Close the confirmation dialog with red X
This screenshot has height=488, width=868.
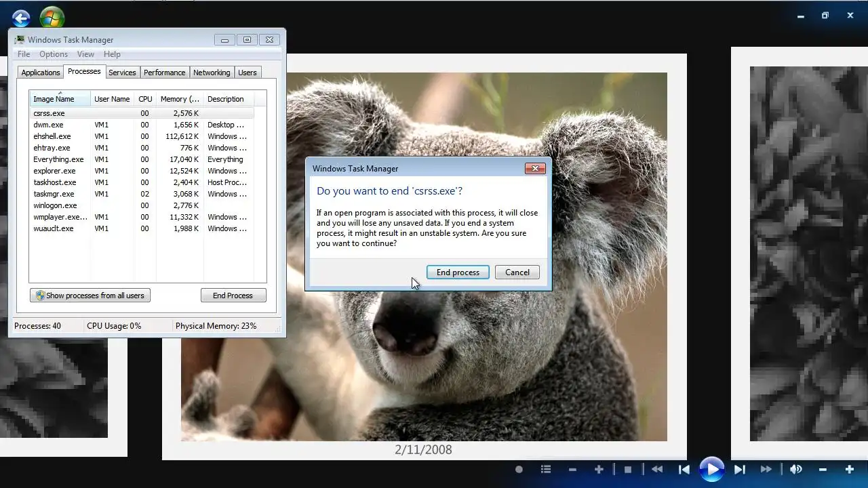point(535,168)
